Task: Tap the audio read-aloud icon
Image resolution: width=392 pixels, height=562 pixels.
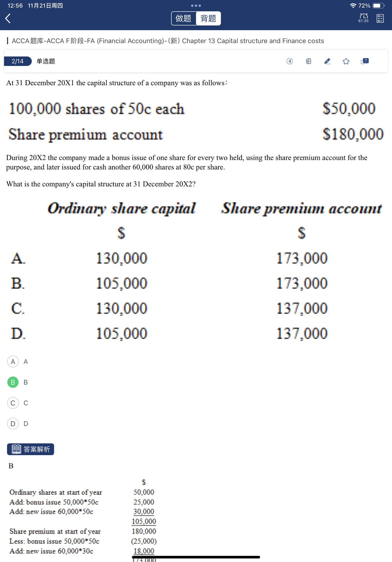Action: (289, 61)
